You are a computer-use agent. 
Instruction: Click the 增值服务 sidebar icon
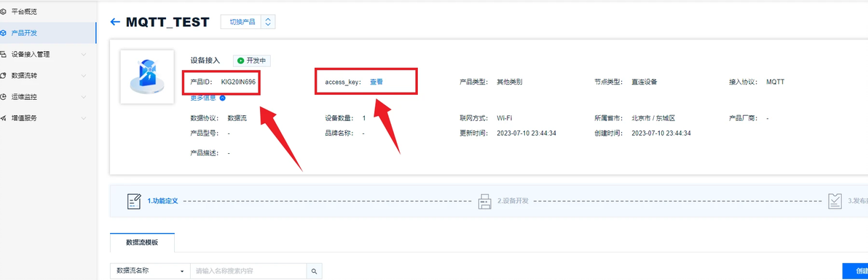(4, 118)
